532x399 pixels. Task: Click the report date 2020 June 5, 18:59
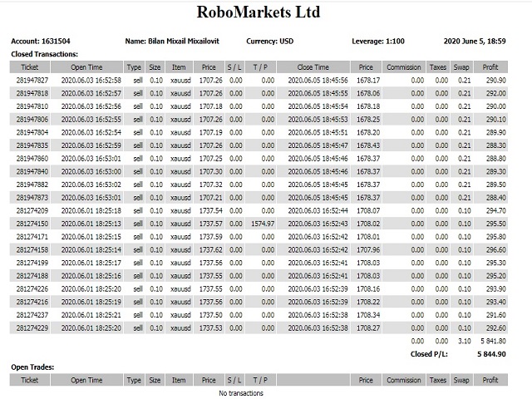(x=475, y=42)
